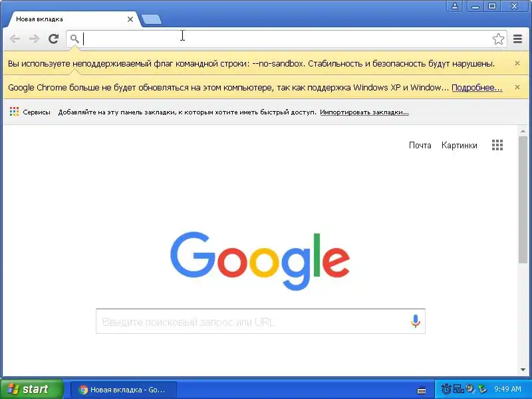Open the Chrome user profile button
This screenshot has width=532, height=399.
455,6
